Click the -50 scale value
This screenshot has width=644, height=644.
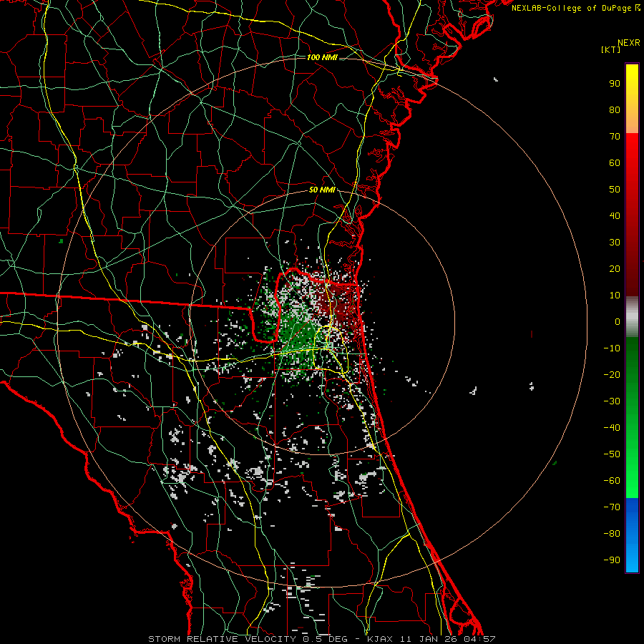click(x=612, y=454)
